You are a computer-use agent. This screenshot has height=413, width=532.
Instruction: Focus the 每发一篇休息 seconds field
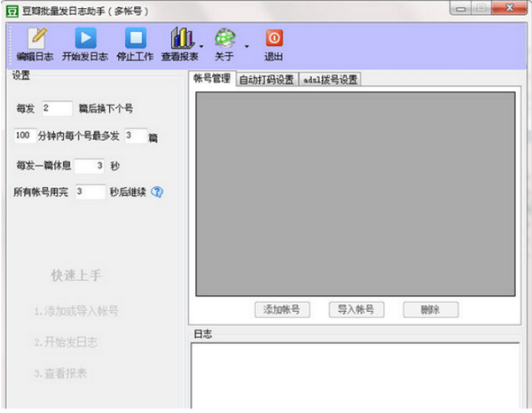[x=90, y=166]
